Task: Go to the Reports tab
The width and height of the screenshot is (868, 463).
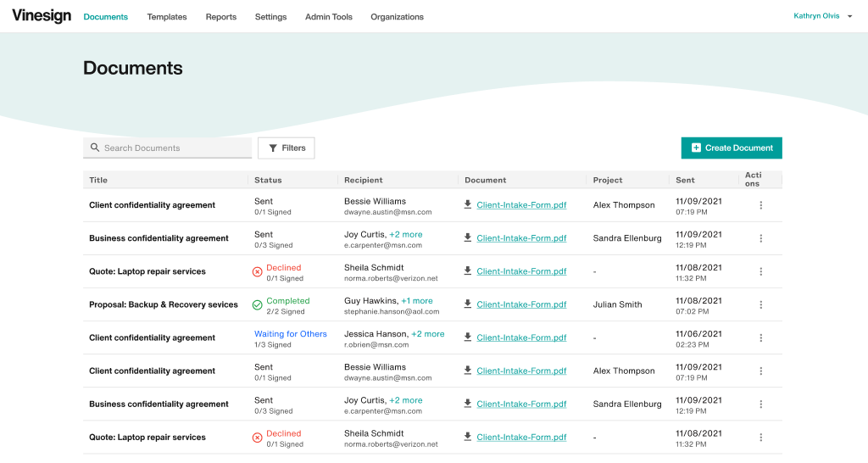Action: point(220,17)
